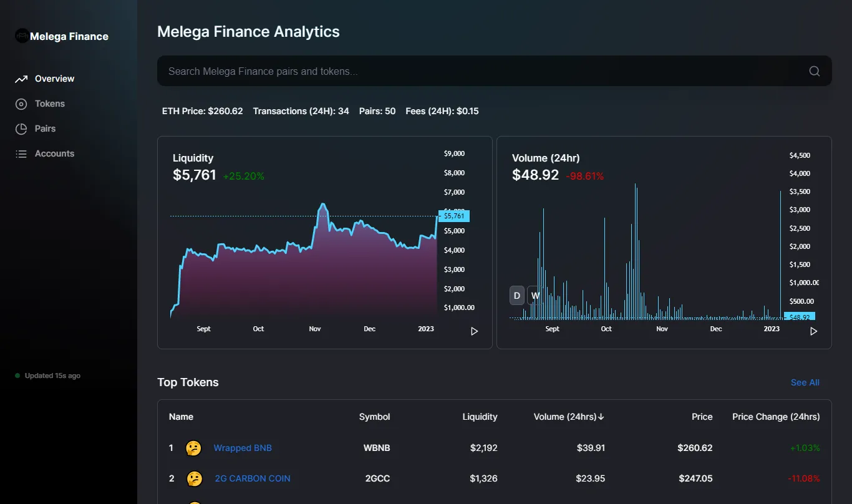Click the Updated 15s ago status
852x504 pixels.
pyautogui.click(x=48, y=376)
